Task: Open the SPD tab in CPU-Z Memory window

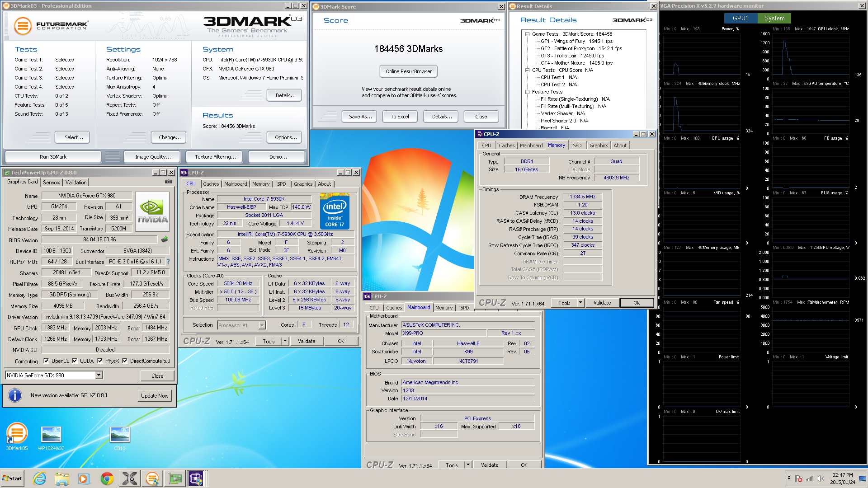Action: [577, 145]
